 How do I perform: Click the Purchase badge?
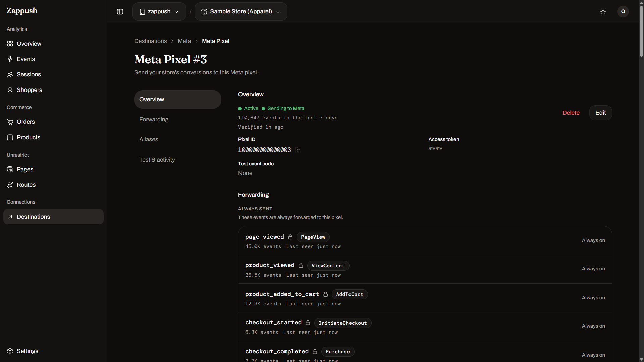pos(337,352)
